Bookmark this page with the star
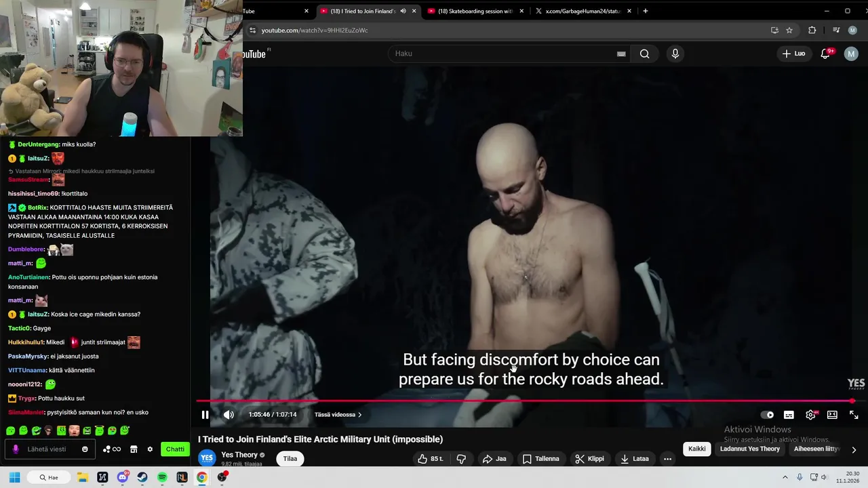Screen dimensions: 868x488 [x=789, y=30]
